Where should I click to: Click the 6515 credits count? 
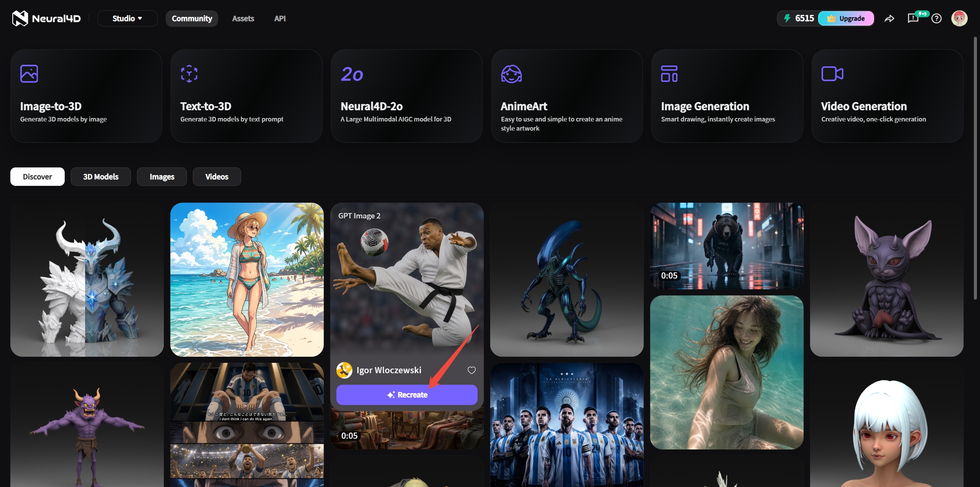[x=804, y=18]
